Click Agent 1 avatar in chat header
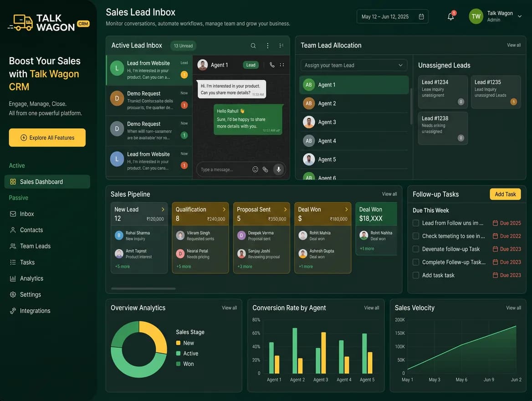Screen dimensions: 532x401 coord(203,65)
